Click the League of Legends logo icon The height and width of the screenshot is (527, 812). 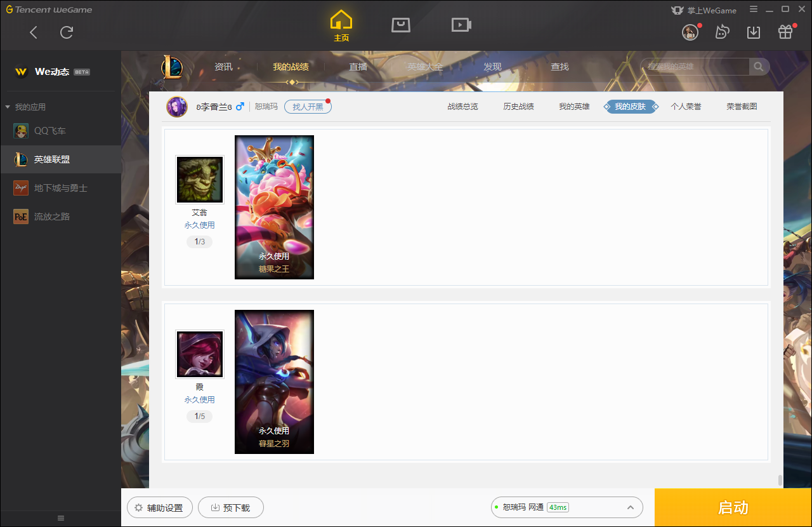[x=171, y=67]
